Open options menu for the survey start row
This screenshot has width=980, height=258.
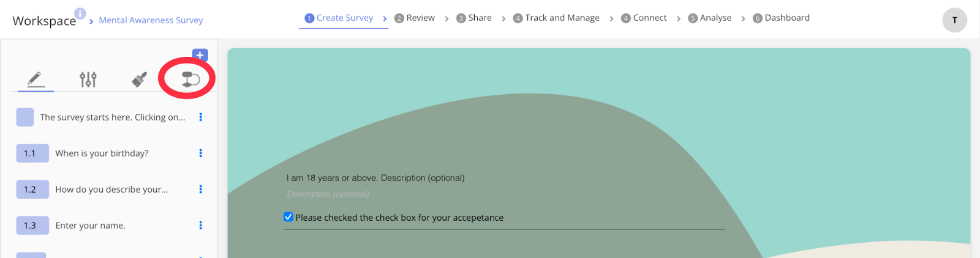200,117
